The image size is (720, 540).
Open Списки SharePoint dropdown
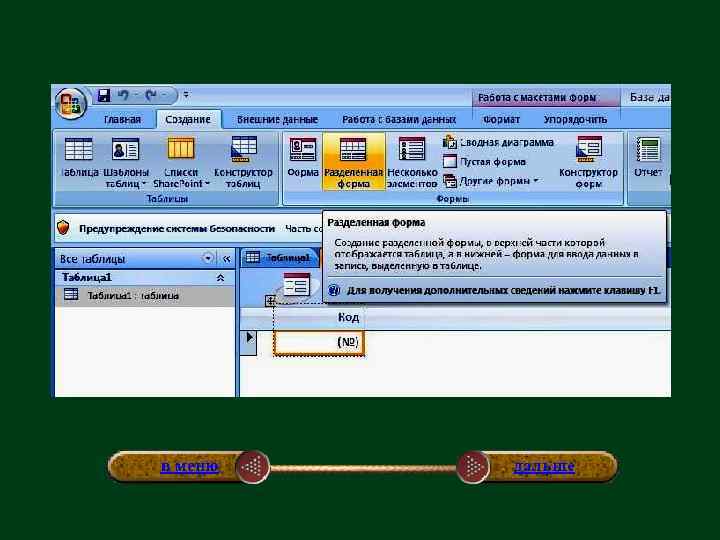[181, 163]
